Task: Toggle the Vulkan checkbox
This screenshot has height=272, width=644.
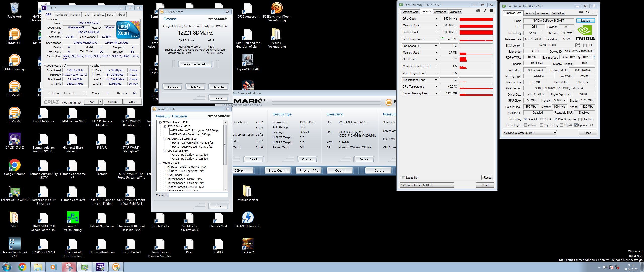Action: (x=525, y=125)
